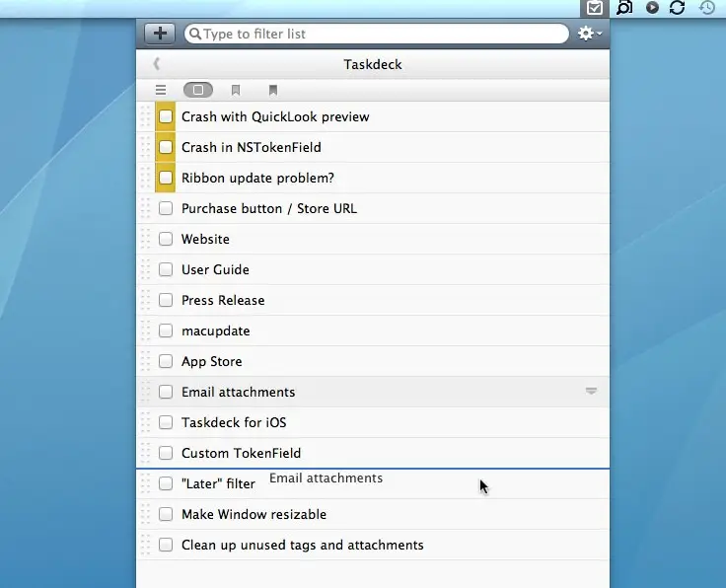Click drag handle of macupdate row
This screenshot has width=726, height=588.
[145, 331]
